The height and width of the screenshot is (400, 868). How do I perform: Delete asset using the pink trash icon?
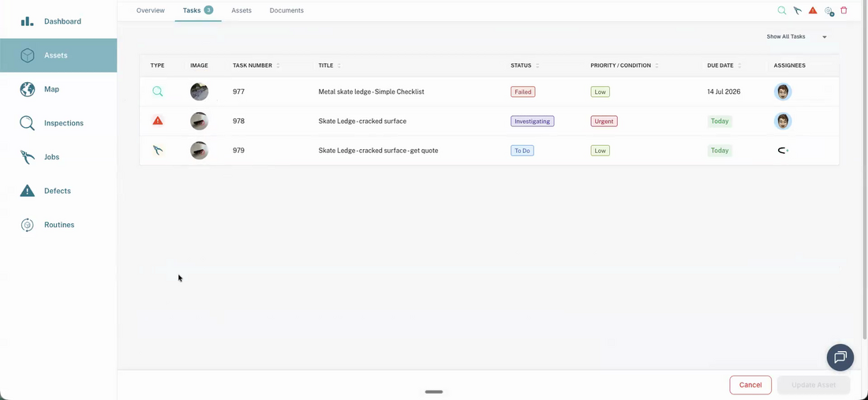click(844, 10)
